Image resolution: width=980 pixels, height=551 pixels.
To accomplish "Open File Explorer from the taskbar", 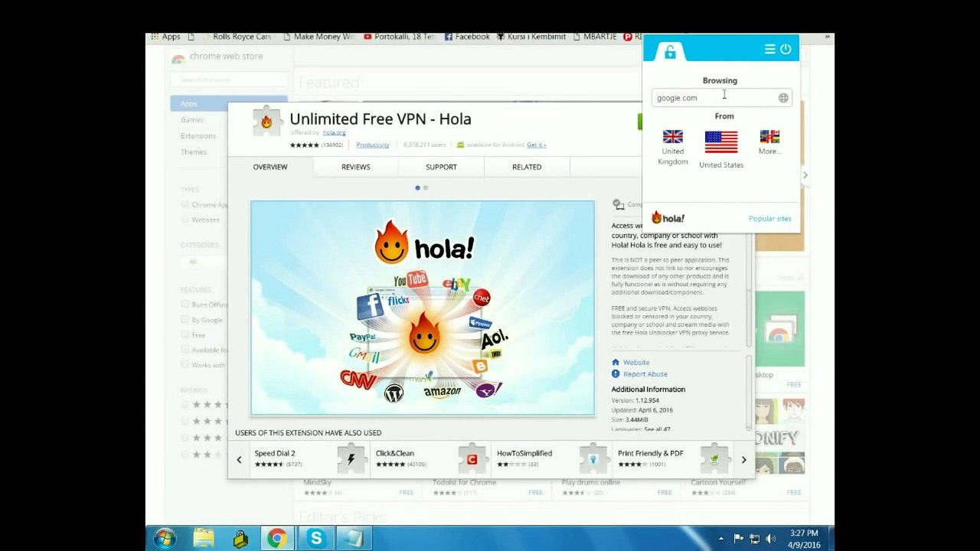I will (204, 539).
